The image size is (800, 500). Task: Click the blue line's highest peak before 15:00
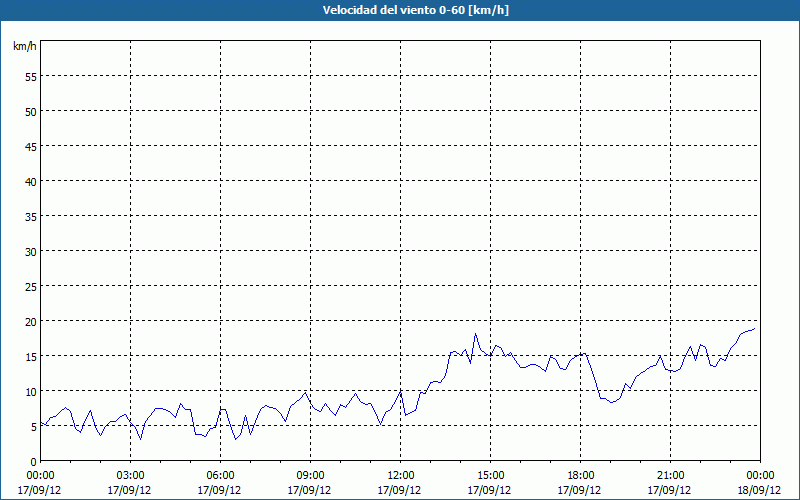[x=476, y=334]
